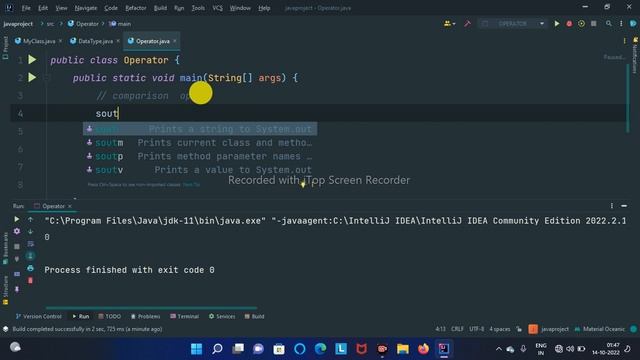Open the Services tool window
This screenshot has height=360, width=640.
222,316
